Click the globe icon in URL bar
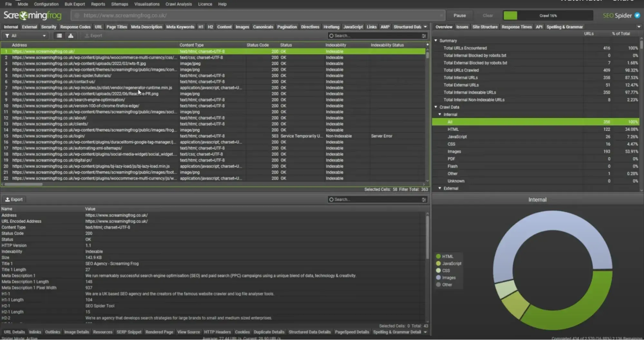 tap(77, 15)
